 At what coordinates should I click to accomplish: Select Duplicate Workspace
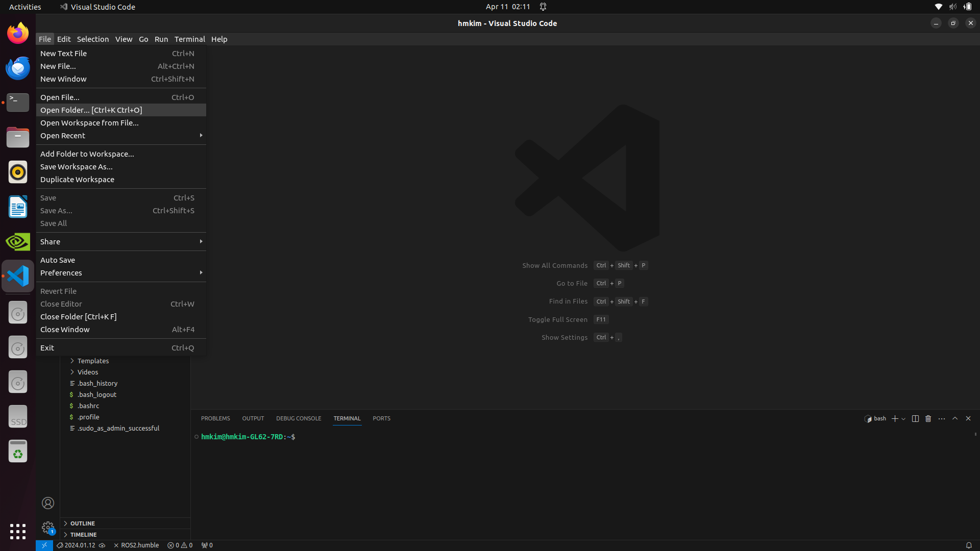coord(121,180)
